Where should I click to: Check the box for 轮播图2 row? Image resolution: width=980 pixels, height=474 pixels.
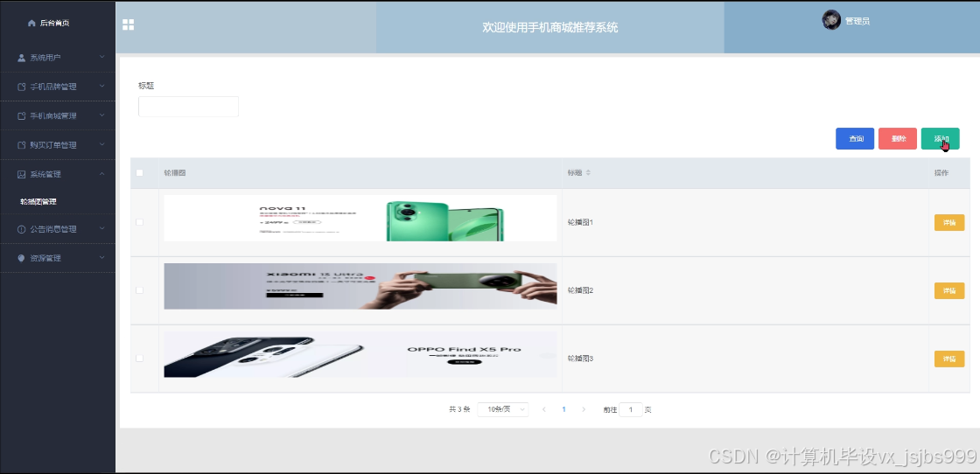(139, 290)
